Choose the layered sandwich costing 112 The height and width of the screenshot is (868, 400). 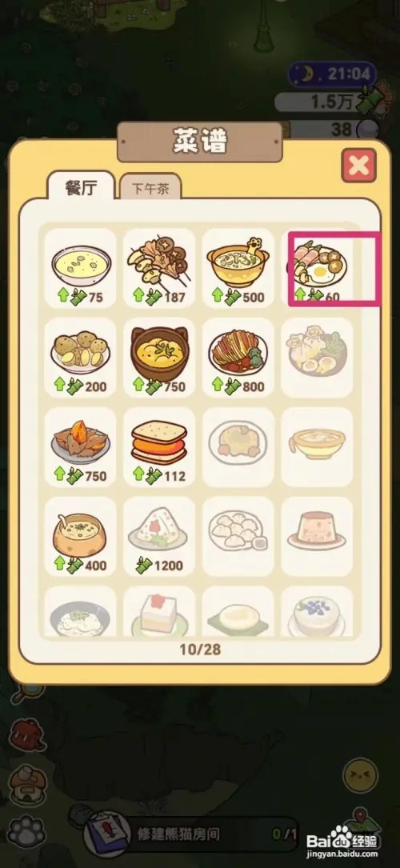coord(159,447)
